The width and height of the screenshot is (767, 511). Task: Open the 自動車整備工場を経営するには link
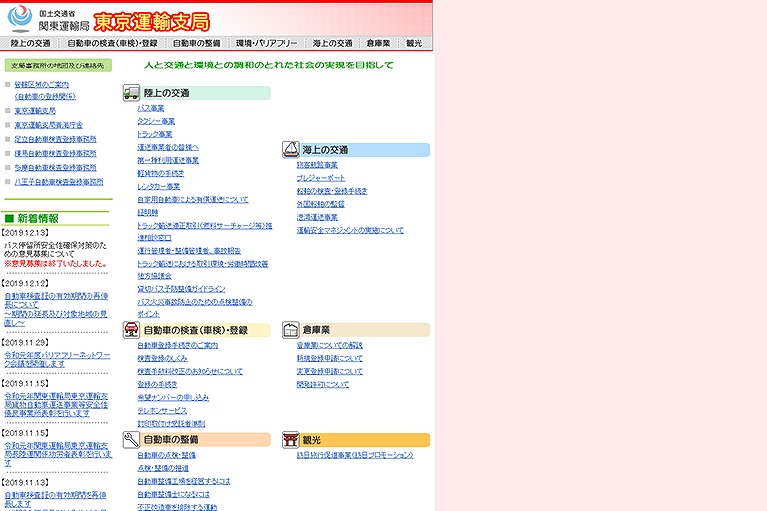point(184,482)
